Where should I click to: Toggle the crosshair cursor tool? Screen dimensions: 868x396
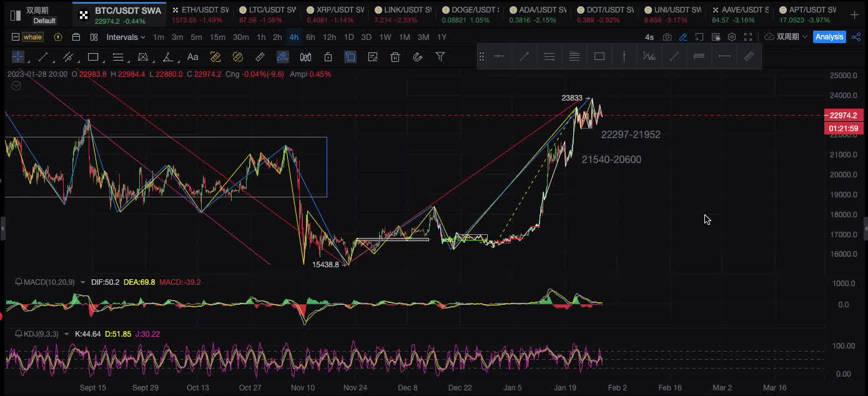17,57
